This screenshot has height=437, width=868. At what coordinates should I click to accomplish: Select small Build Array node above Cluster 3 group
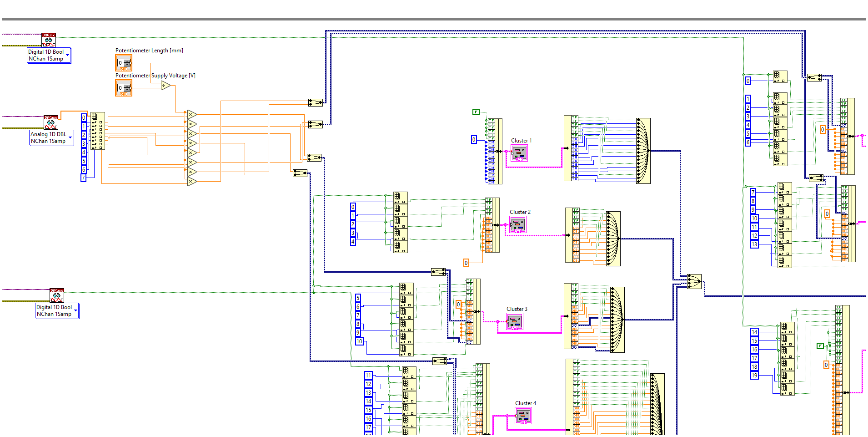click(x=438, y=272)
